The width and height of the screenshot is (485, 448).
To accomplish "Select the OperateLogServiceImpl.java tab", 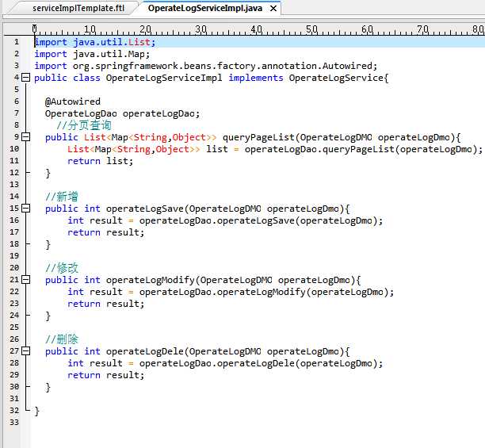I will coord(204,8).
